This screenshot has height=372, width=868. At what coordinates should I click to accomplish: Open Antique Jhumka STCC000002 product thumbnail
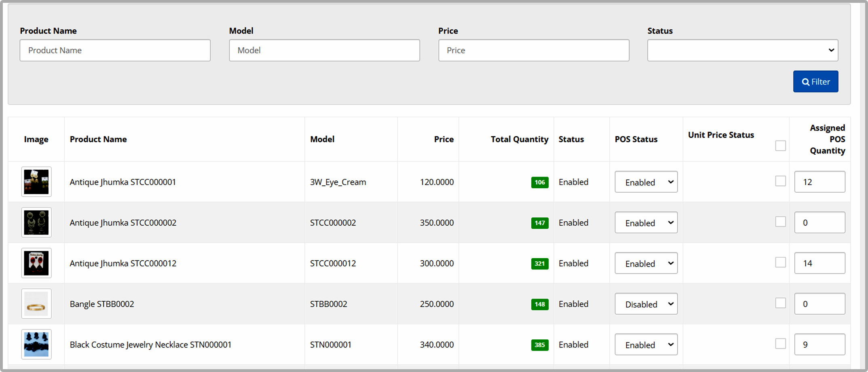(x=36, y=223)
